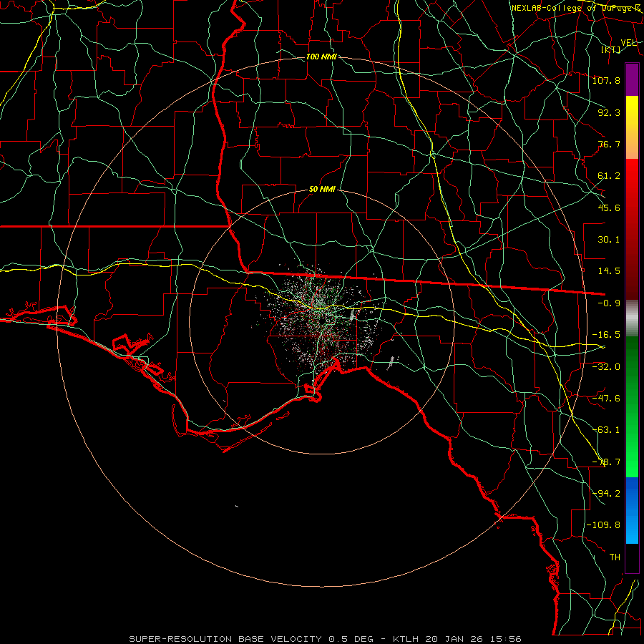Click the TH threshold label
Viewport: 644px width, 644px height.
click(x=615, y=557)
